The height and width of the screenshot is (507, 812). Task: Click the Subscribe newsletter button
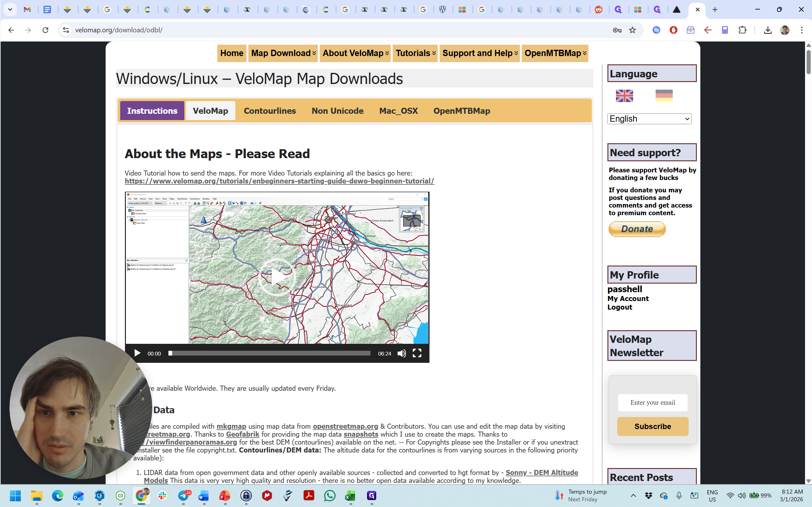(652, 426)
